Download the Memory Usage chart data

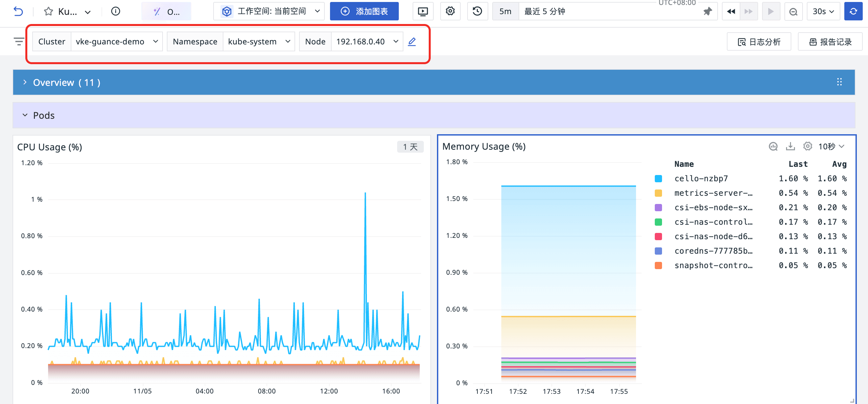(x=790, y=146)
